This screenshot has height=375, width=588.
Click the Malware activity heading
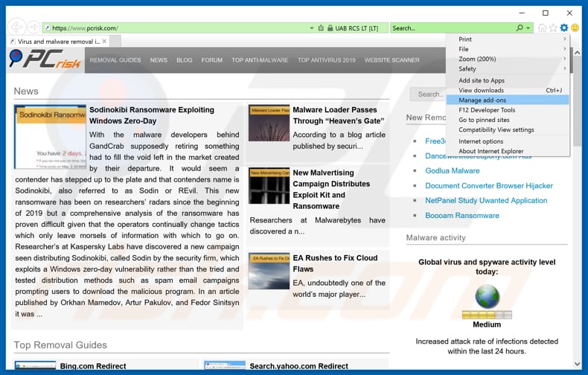click(435, 238)
